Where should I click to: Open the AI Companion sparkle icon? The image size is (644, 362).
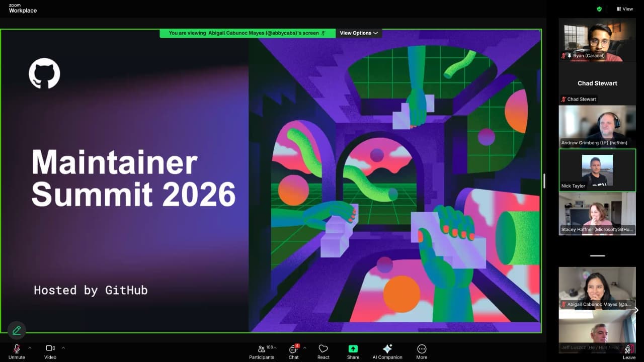387,348
